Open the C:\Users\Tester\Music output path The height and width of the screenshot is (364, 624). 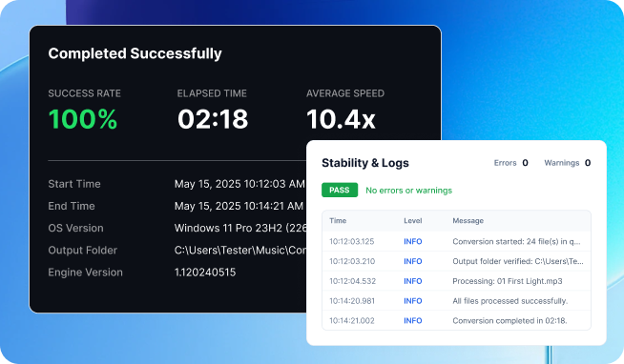pos(240,251)
